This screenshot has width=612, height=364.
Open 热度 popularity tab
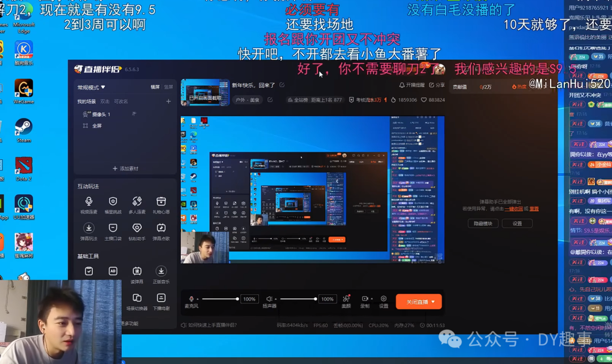tap(519, 87)
